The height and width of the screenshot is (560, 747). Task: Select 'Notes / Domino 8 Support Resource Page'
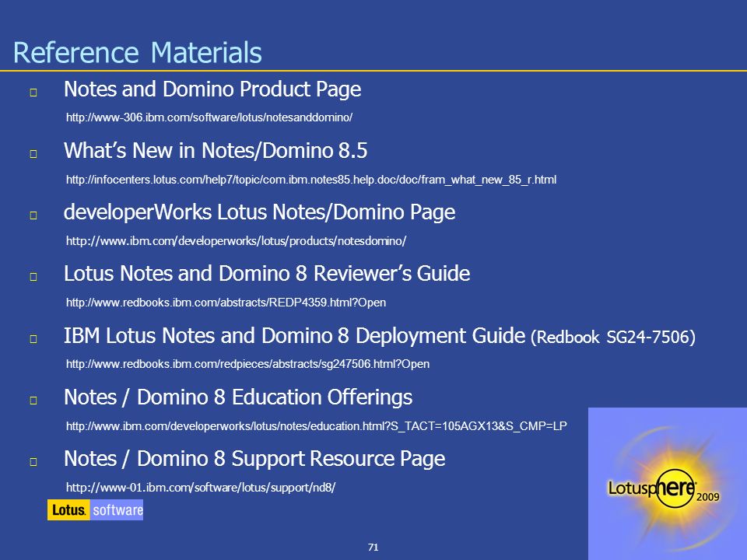254,459
